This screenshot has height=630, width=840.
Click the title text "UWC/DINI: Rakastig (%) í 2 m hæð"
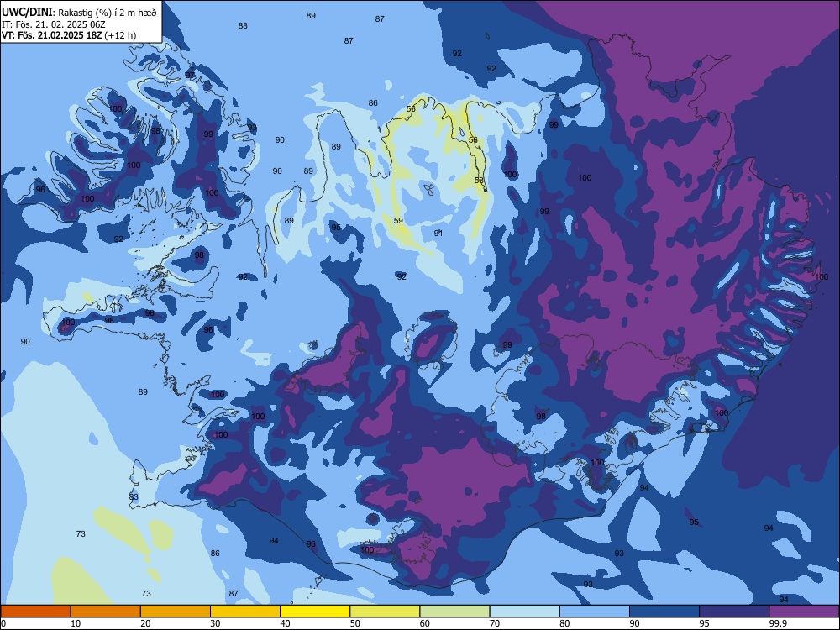pos(79,13)
